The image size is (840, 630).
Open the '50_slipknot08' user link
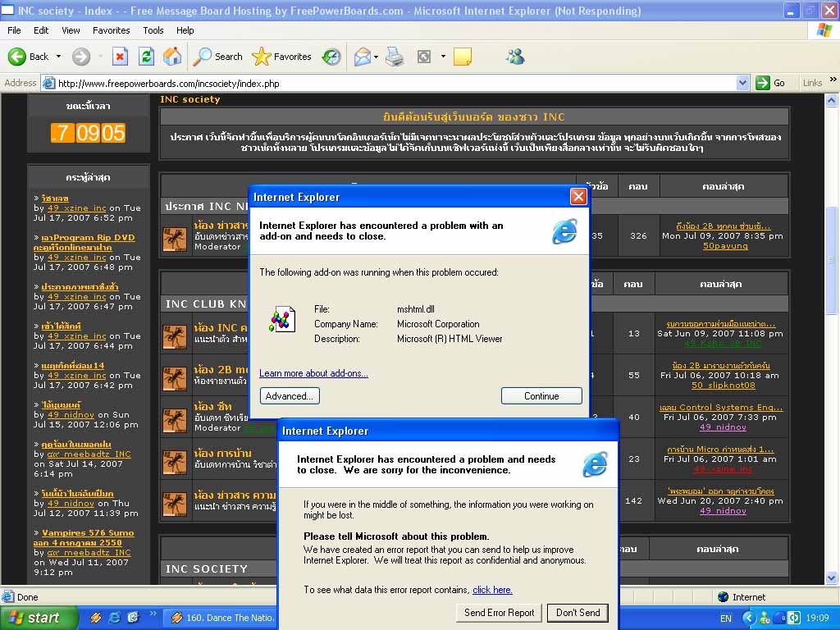point(724,386)
